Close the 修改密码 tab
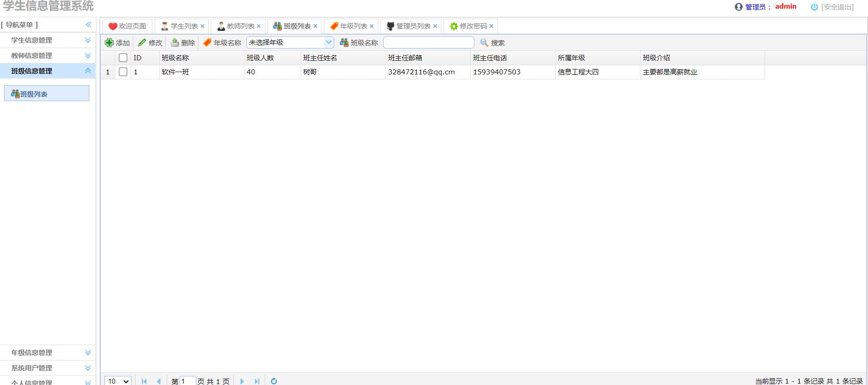 (x=491, y=26)
